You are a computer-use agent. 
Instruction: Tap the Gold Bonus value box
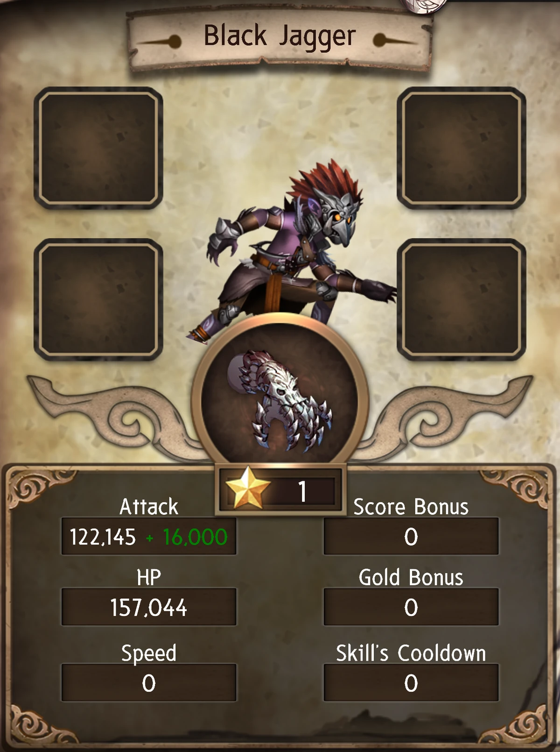tap(411, 607)
